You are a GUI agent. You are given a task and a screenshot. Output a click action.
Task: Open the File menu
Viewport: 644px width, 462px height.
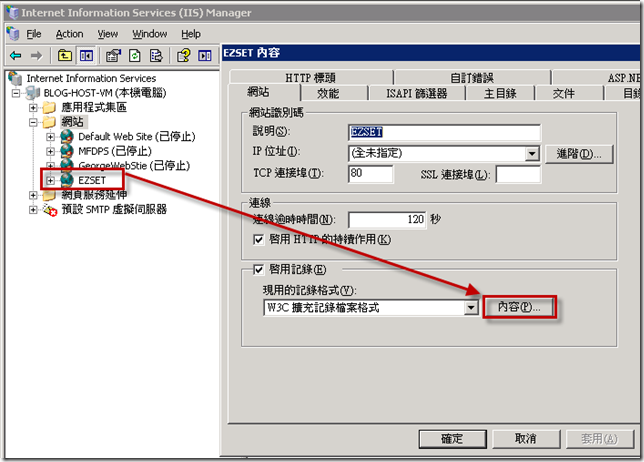click(34, 34)
